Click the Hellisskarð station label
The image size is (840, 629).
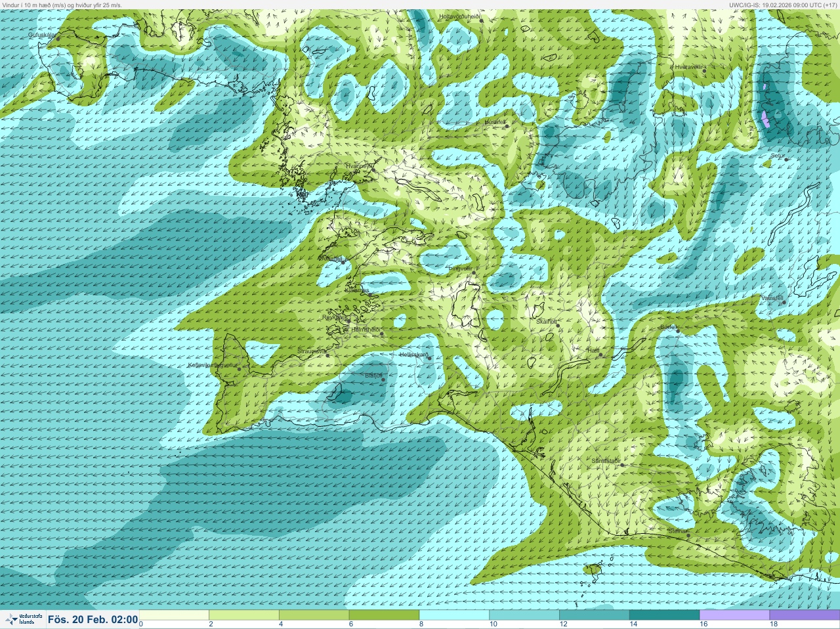point(413,355)
